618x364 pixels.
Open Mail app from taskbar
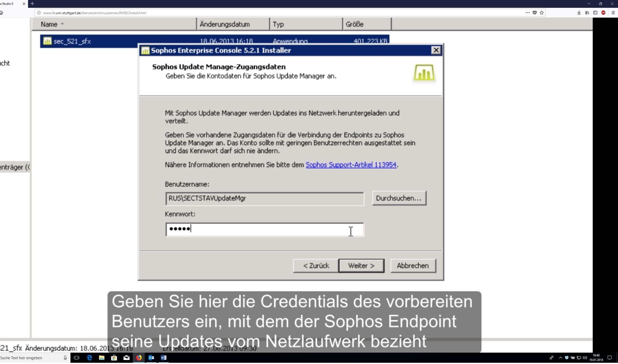tap(126, 358)
